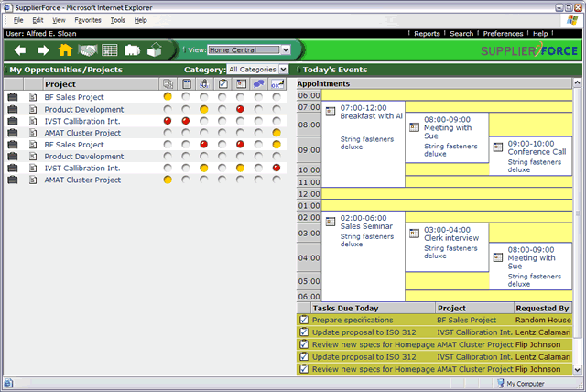Select red calendar-column dot in Product Development row
The width and height of the screenshot is (586, 392).
(x=240, y=109)
